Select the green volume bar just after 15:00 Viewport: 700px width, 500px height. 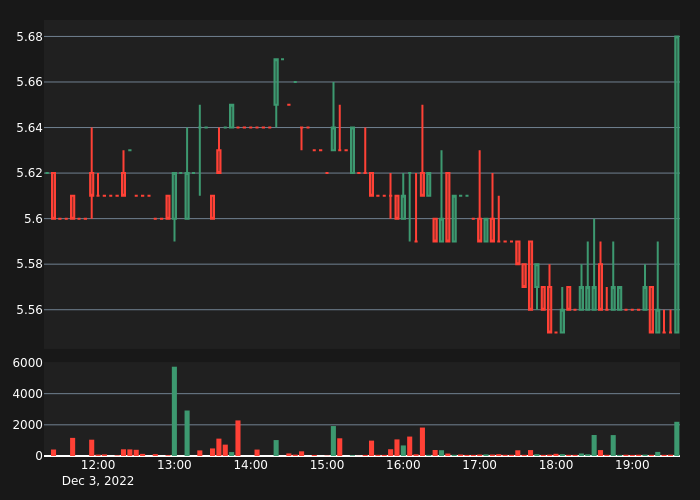click(333, 441)
